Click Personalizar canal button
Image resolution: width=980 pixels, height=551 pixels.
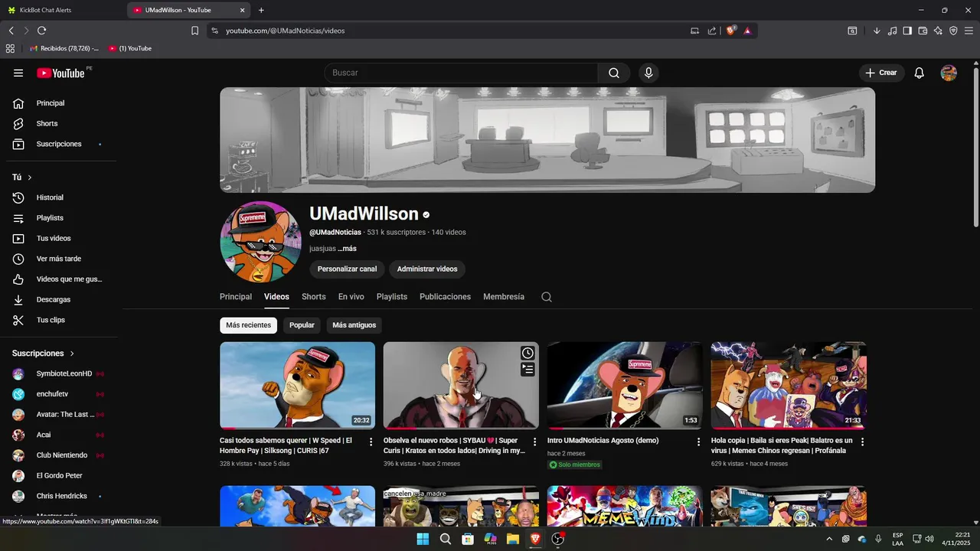pos(347,269)
